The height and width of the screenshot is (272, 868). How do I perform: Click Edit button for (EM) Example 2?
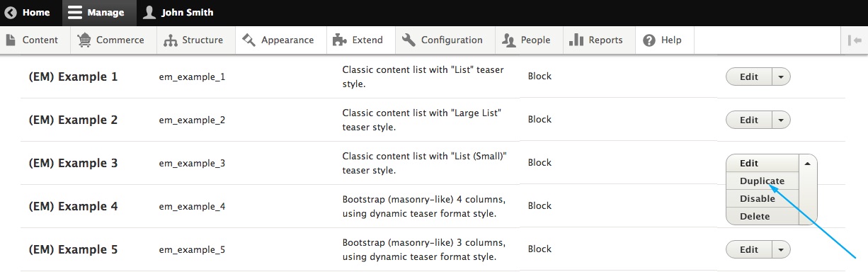click(749, 120)
